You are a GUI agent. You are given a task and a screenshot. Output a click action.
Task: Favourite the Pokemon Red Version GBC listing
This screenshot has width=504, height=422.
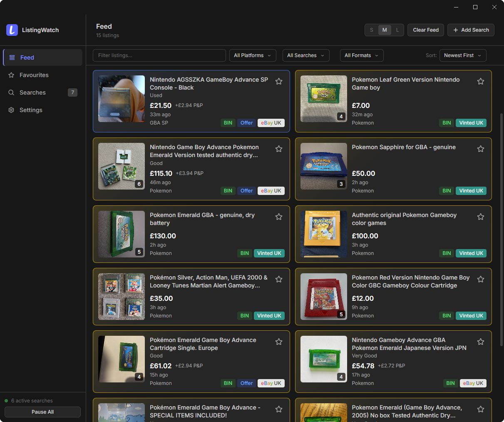[481, 279]
